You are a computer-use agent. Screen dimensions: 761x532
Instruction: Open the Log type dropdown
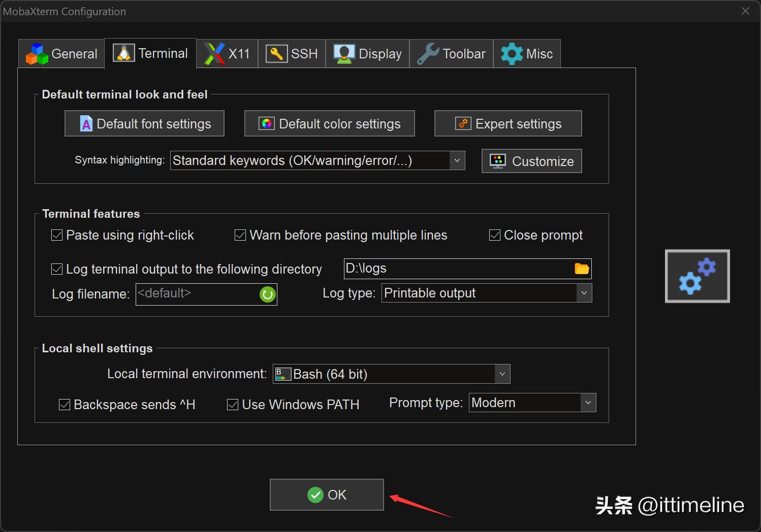tap(584, 293)
